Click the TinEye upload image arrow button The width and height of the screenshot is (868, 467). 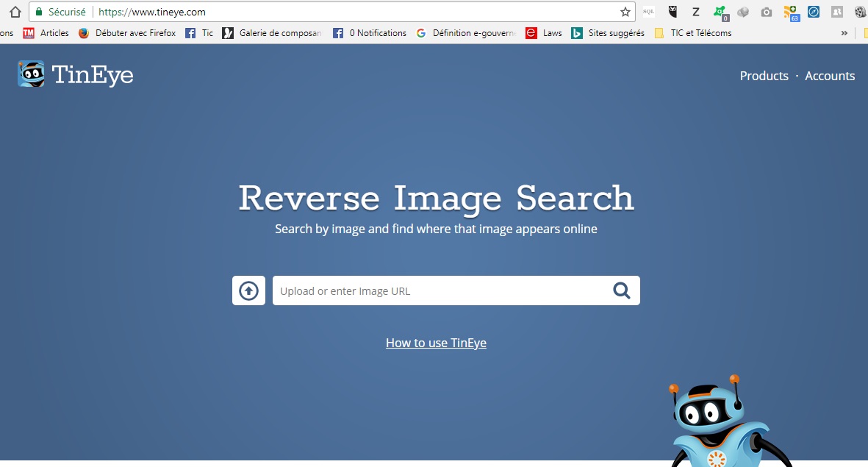248,290
